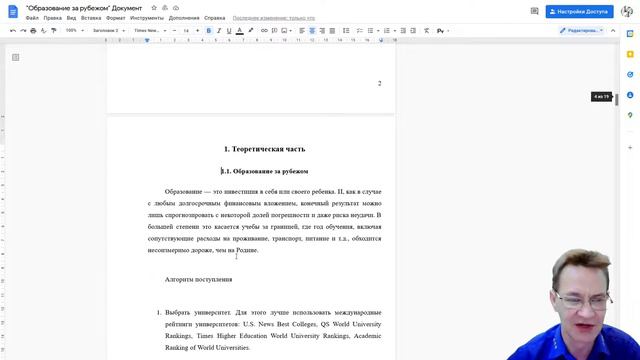Get add-ons with the plus icon
Viewport: 640px width, 360px height.
tap(630, 147)
